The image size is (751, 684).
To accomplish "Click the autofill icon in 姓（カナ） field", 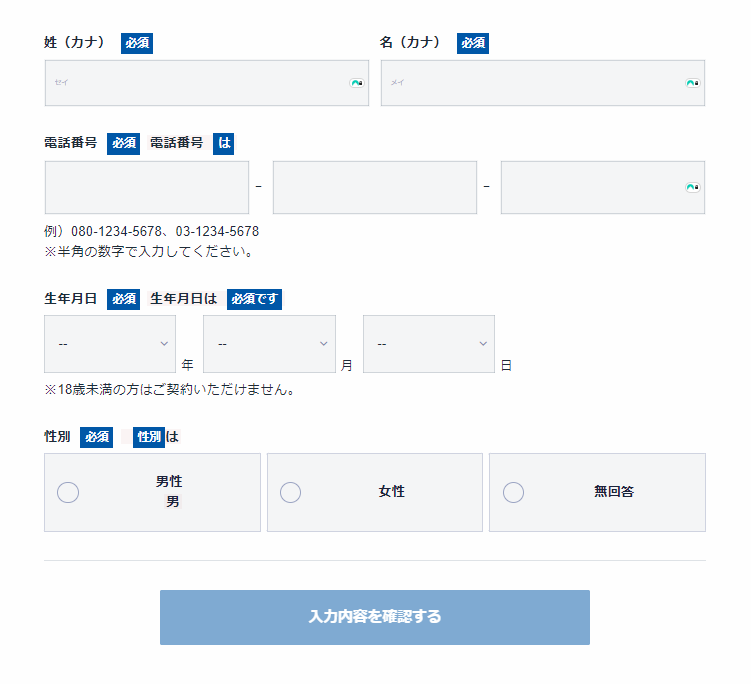I will [x=356, y=83].
